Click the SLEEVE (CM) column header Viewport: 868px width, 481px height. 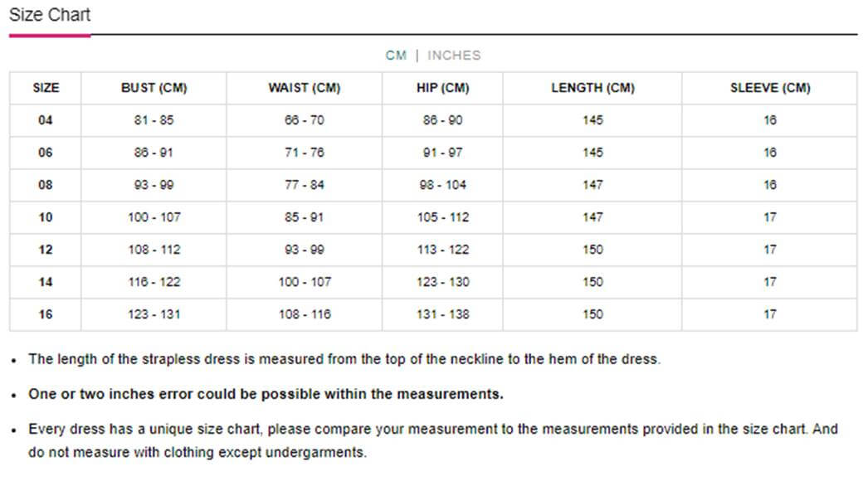pos(770,88)
